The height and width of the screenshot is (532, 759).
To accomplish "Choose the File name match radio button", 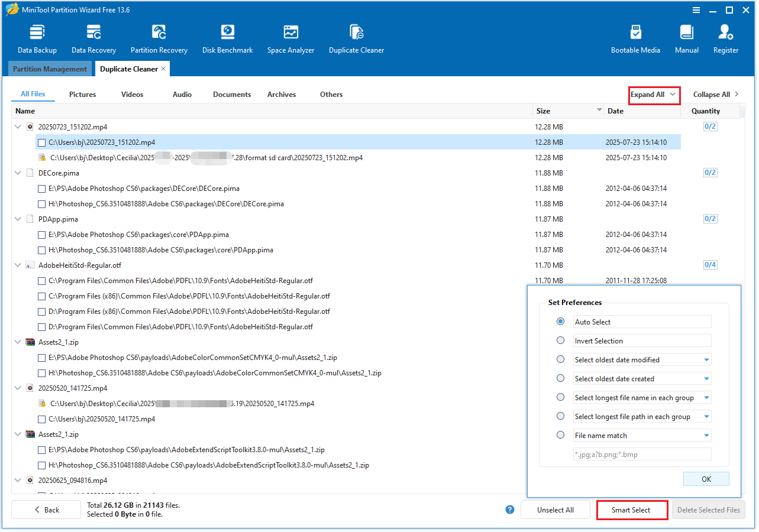I will (561, 435).
